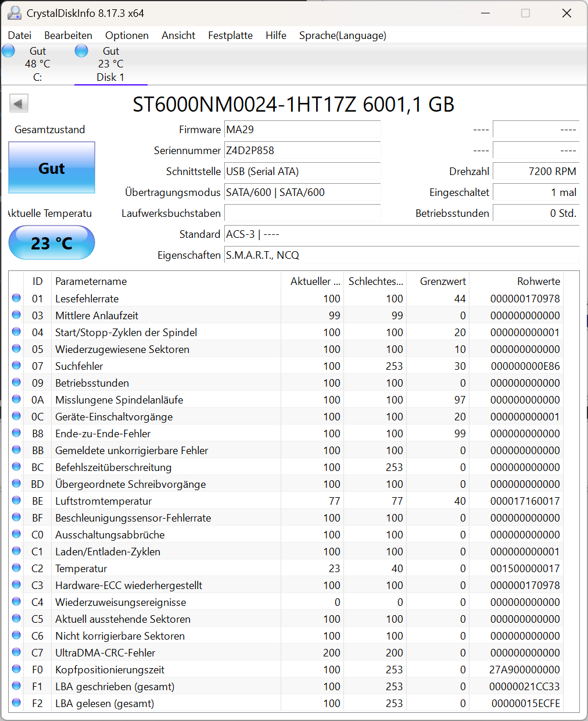This screenshot has width=588, height=721.
Task: Select the LBA geschrieben (gesamt) row
Action: point(286,686)
